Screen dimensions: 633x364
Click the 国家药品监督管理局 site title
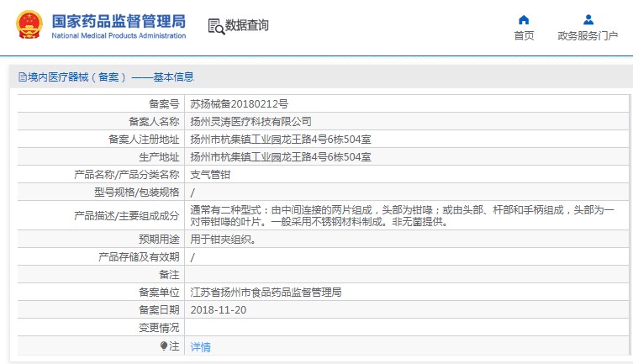click(x=119, y=21)
